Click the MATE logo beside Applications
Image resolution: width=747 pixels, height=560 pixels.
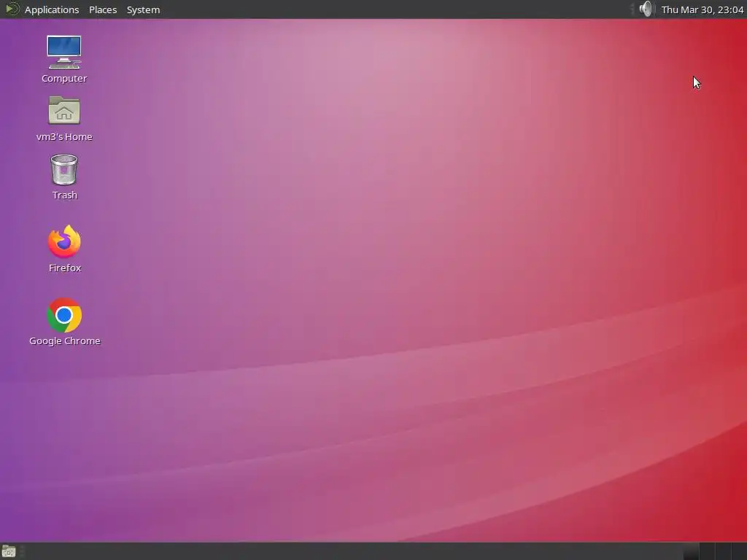[x=12, y=9]
